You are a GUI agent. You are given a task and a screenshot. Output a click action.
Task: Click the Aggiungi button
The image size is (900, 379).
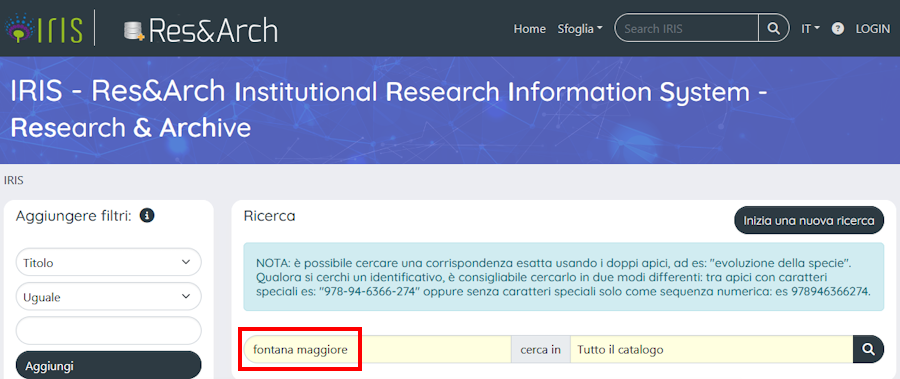[108, 365]
